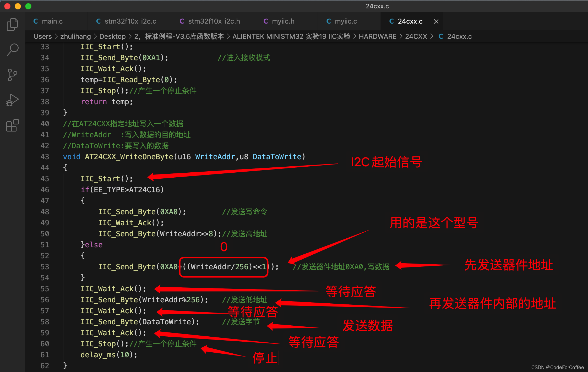The image size is (588, 372).
Task: Click the purple C icon on myiic.h tab
Action: [266, 21]
